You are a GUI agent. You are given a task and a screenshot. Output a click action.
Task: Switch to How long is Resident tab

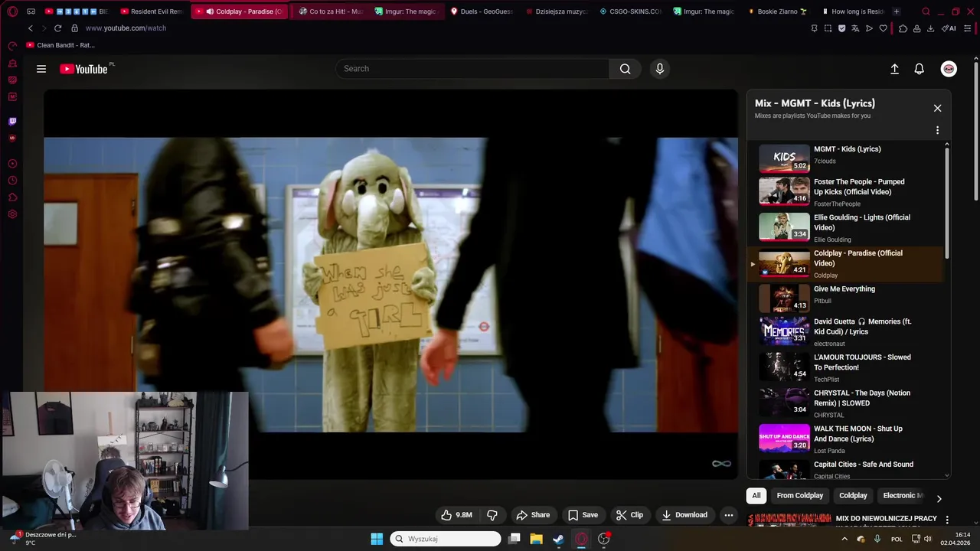pyautogui.click(x=852, y=11)
